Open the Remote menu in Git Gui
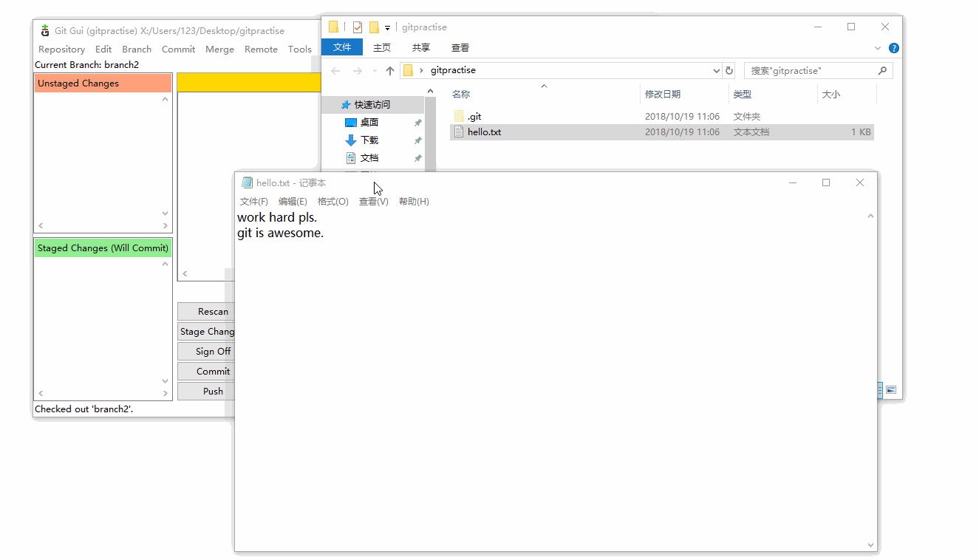 (261, 49)
